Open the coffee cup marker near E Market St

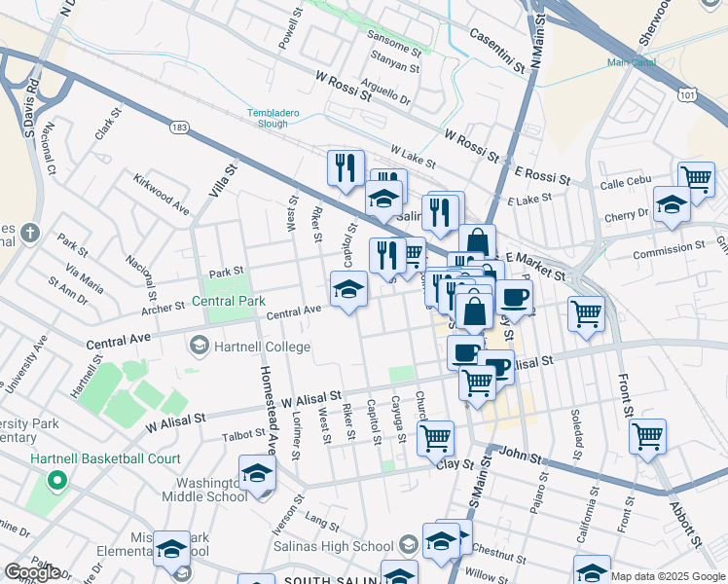[x=514, y=298]
